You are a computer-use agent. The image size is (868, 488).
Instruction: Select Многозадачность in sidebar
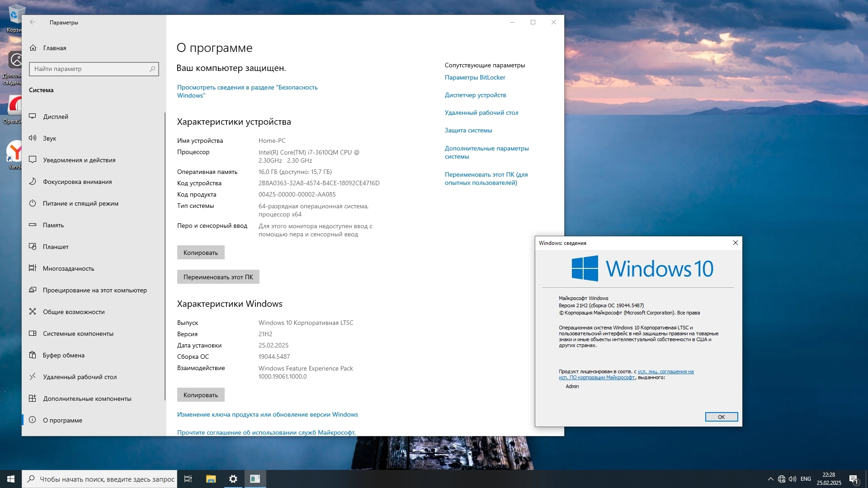point(69,268)
